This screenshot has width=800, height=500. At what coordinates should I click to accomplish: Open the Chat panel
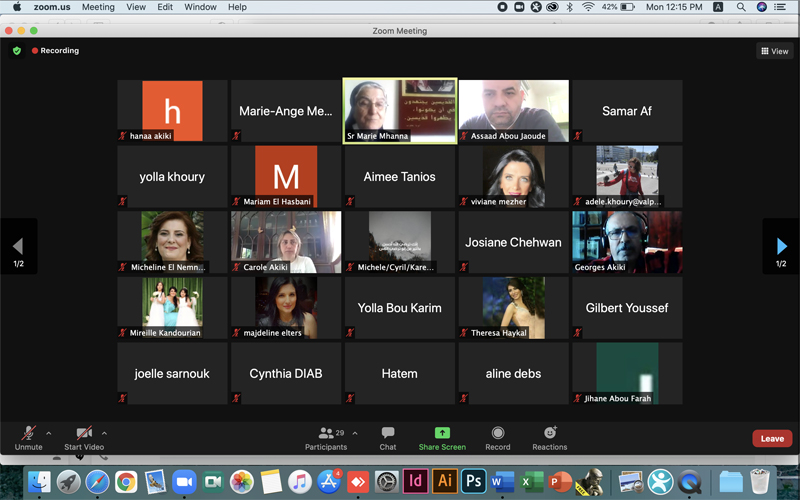click(388, 437)
